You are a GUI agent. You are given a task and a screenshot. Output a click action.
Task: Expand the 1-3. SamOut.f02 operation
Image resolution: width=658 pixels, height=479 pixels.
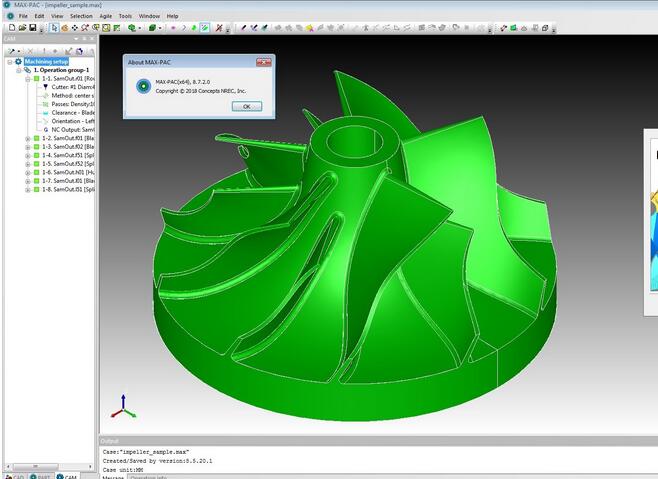tap(28, 147)
